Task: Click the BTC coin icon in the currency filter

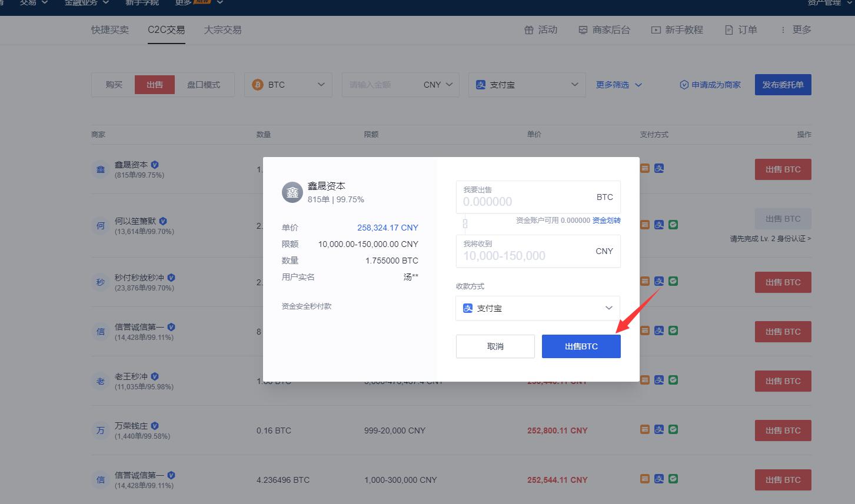Action: pyautogui.click(x=257, y=84)
